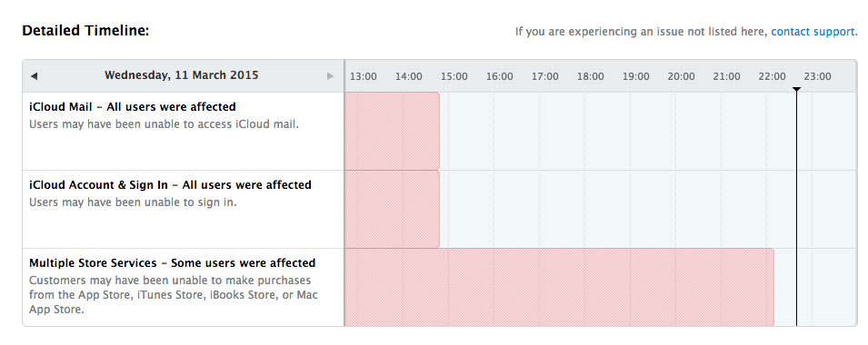Click the 18:00 time label
This screenshot has height=345, width=868.
click(x=590, y=77)
